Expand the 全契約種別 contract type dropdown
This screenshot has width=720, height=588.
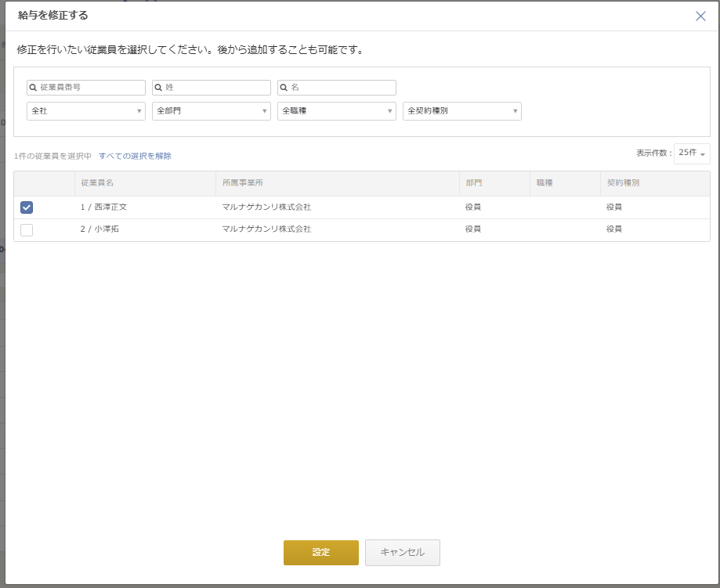(x=462, y=111)
